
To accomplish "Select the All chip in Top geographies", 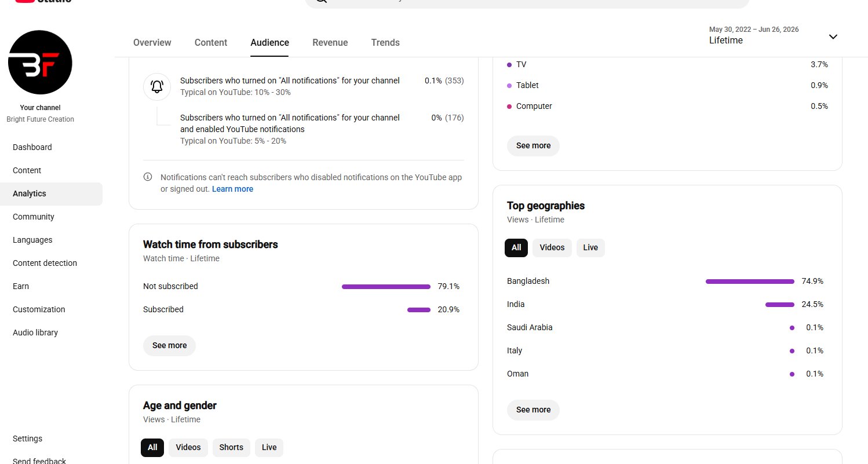I will point(516,247).
